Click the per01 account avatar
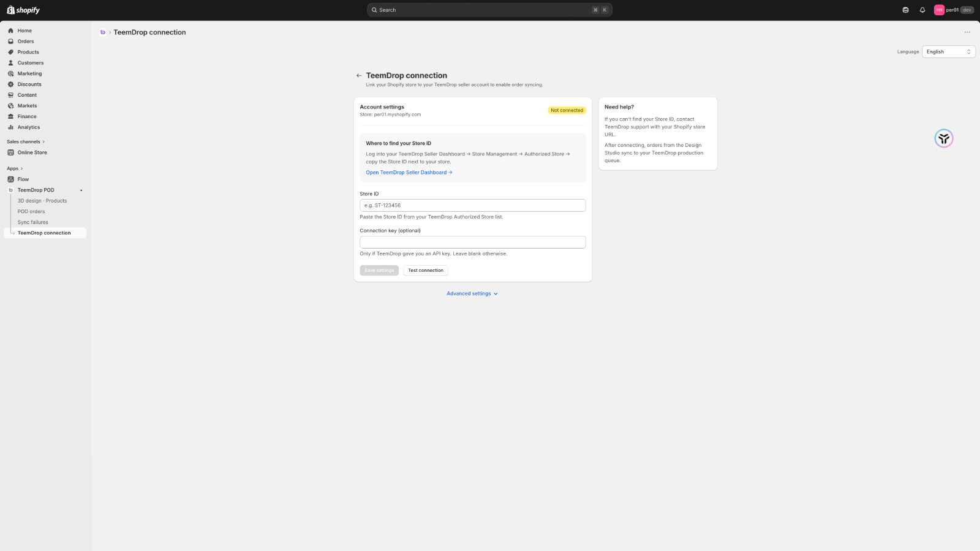This screenshot has width=980, height=551. (x=939, y=10)
